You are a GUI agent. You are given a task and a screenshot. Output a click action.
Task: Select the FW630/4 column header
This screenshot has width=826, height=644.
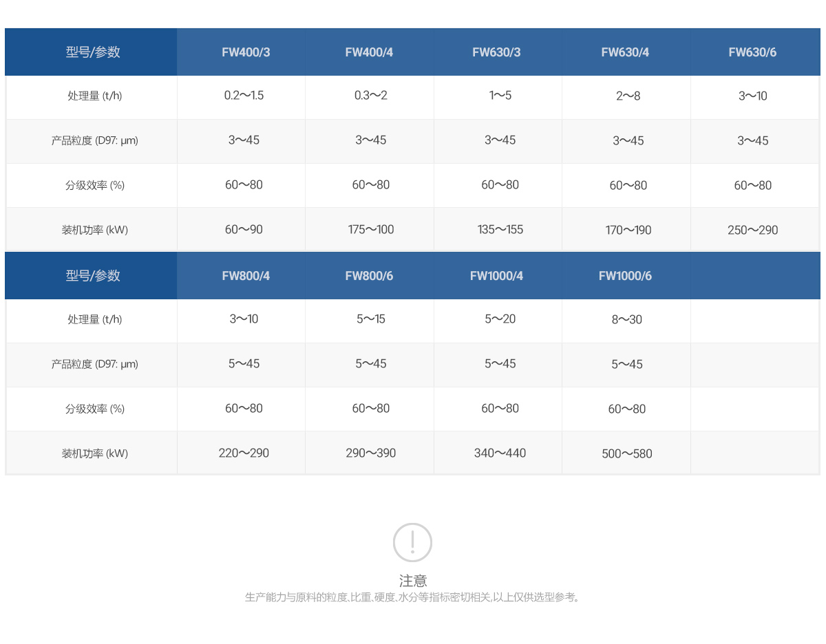(x=625, y=52)
